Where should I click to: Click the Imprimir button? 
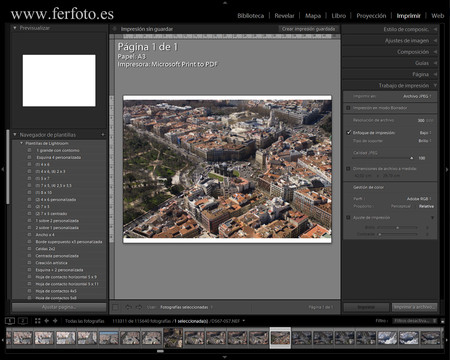pyautogui.click(x=366, y=307)
